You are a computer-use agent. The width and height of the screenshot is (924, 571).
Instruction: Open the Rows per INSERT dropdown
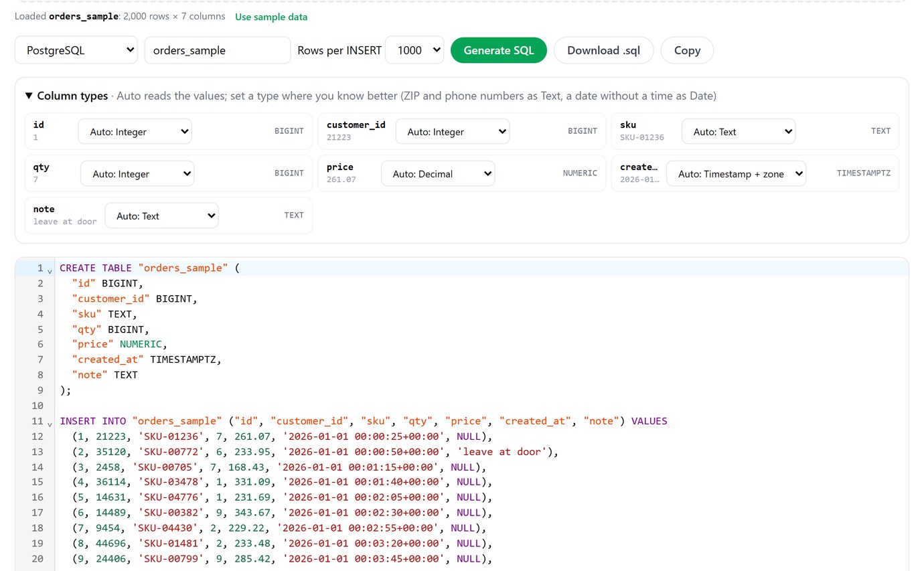(414, 50)
